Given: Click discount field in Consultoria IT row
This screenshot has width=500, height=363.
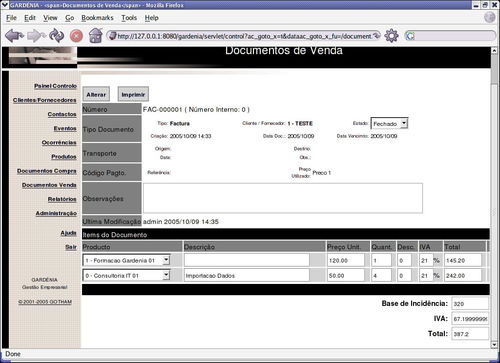Looking at the screenshot, I should (404, 276).
